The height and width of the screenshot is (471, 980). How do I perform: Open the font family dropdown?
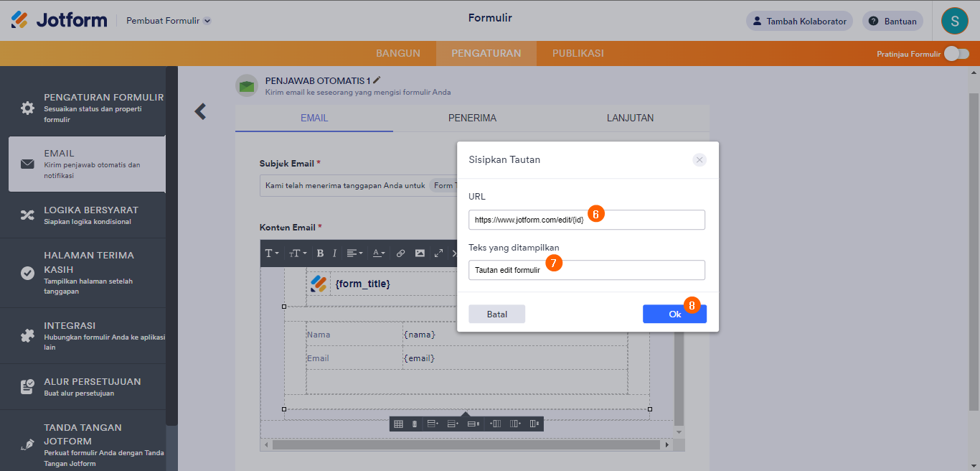tap(272, 253)
